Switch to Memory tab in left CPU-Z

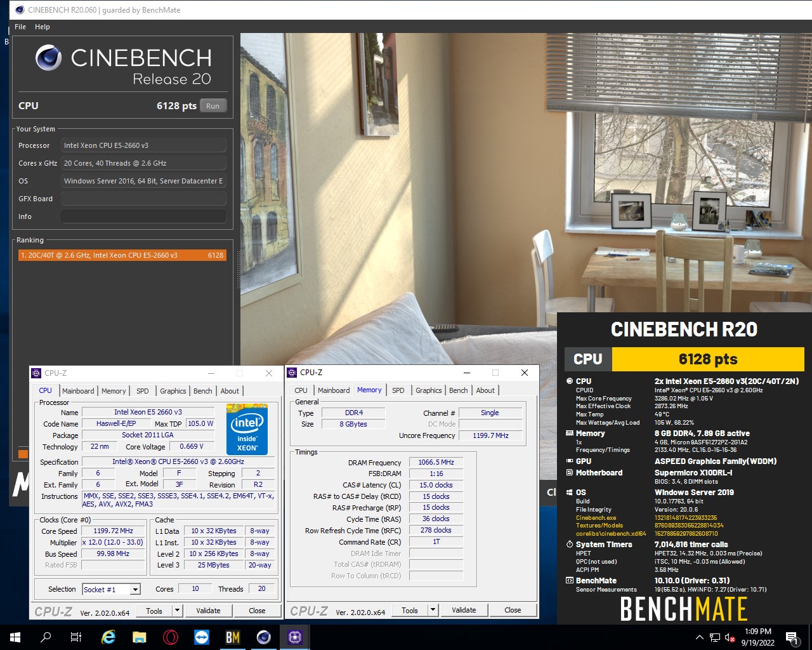114,391
